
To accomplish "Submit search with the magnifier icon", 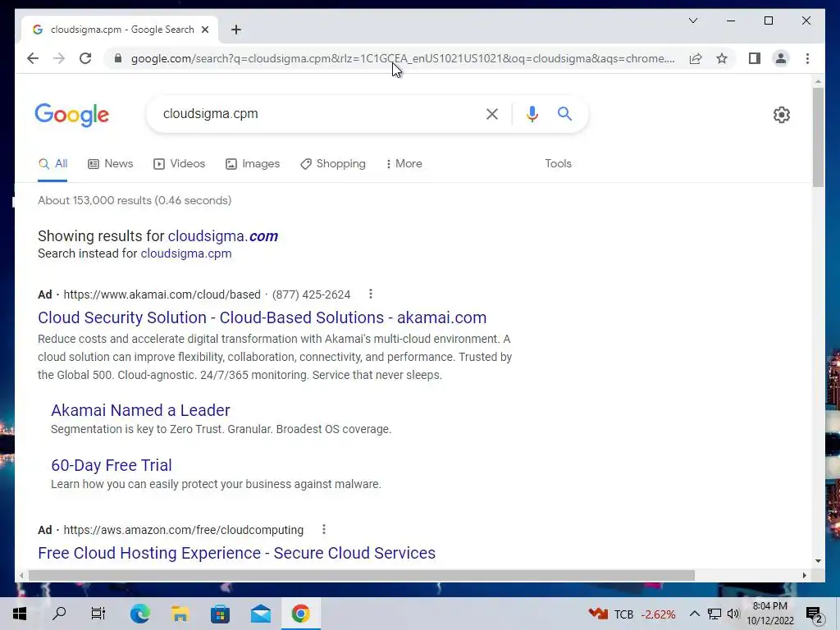I will tap(564, 113).
